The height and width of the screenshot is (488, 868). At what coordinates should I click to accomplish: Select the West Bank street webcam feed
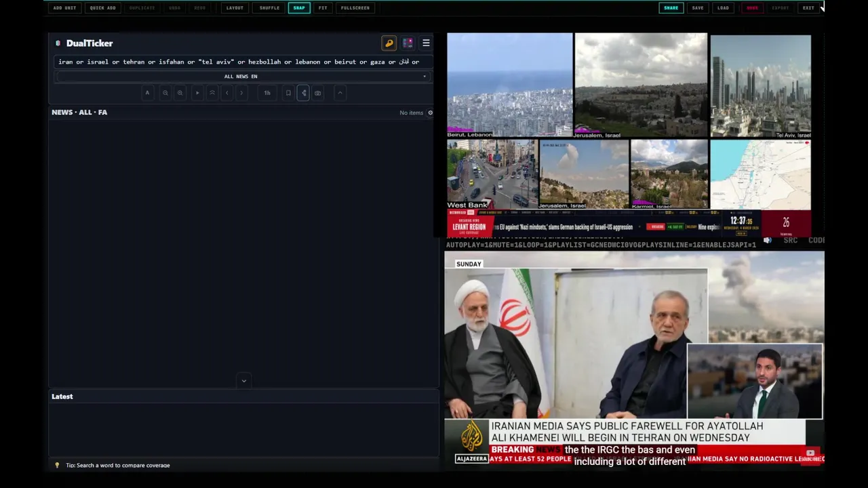tap(492, 174)
